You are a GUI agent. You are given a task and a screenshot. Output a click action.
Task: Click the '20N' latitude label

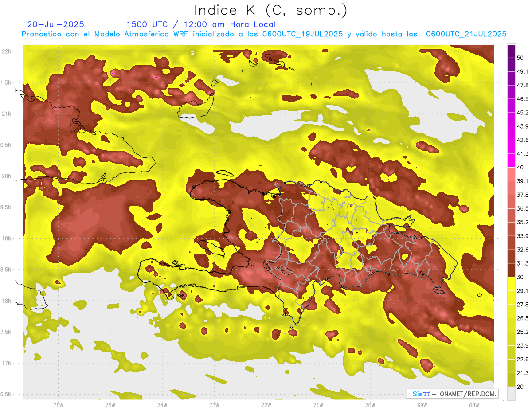[8, 176]
